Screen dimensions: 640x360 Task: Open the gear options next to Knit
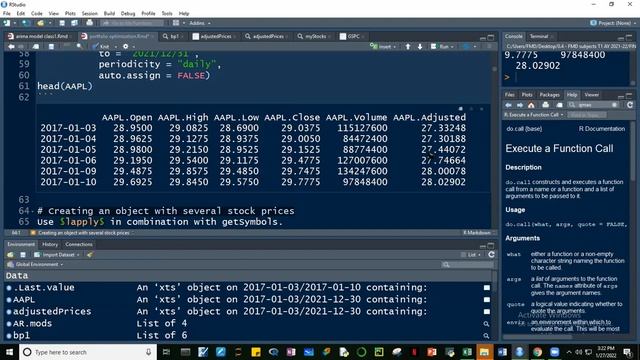point(126,47)
